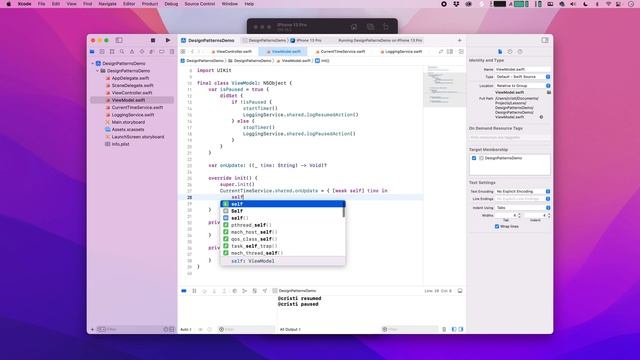640x360 pixels.
Task: Open the Auto variables scope dropdown
Action: click(x=187, y=329)
